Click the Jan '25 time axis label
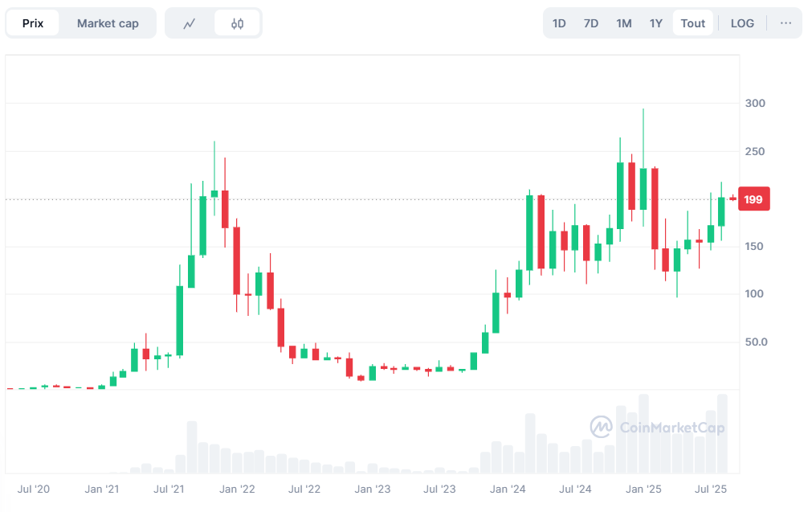 (x=643, y=489)
